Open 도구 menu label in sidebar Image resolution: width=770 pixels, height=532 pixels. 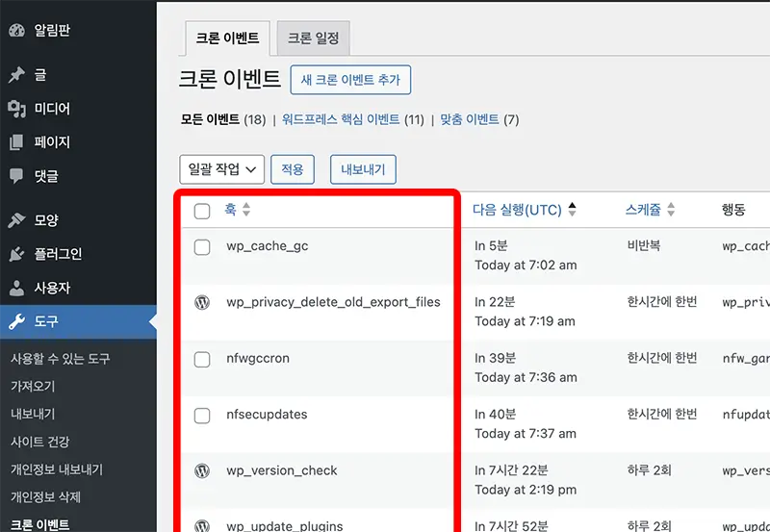coord(46,322)
